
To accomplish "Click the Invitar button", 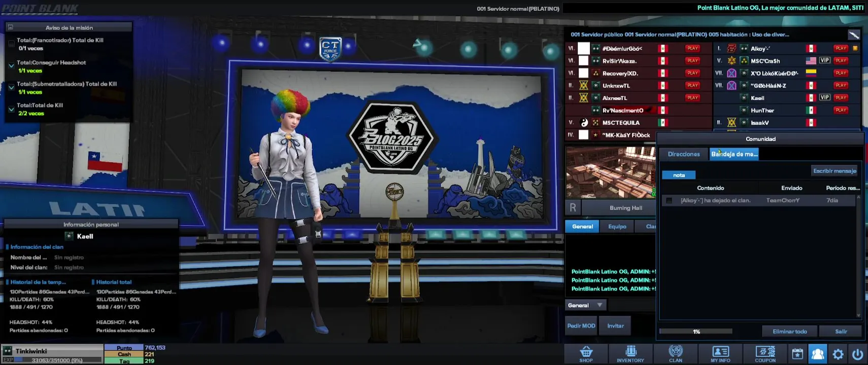I will [x=615, y=325].
